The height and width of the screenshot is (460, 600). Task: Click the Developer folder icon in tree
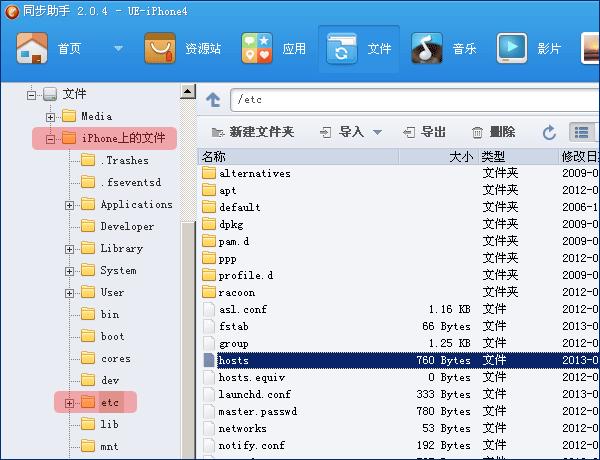click(88, 226)
